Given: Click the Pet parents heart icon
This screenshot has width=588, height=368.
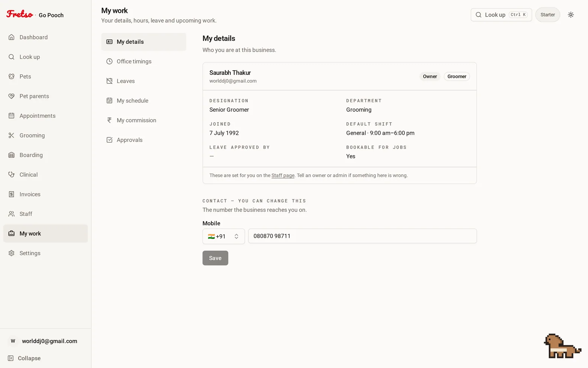Looking at the screenshot, I should (11, 96).
